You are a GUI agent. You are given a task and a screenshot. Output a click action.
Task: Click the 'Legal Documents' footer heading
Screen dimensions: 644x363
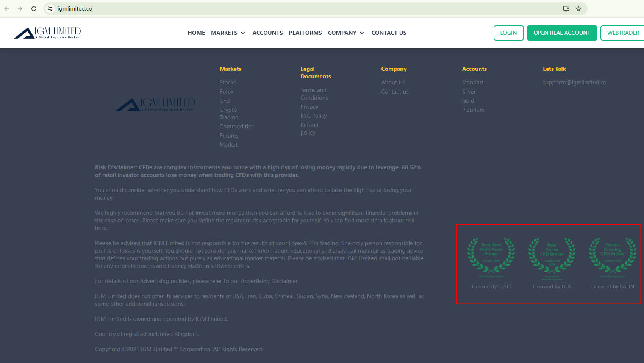click(x=316, y=73)
